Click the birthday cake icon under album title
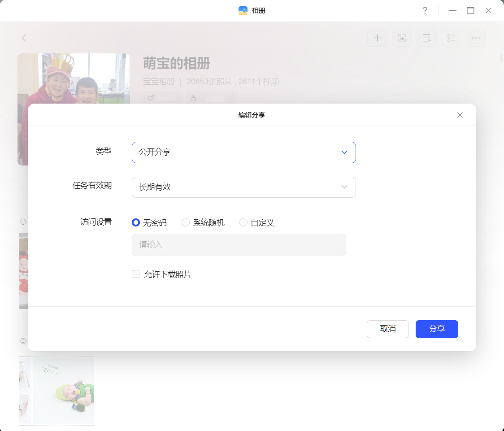 193,97
